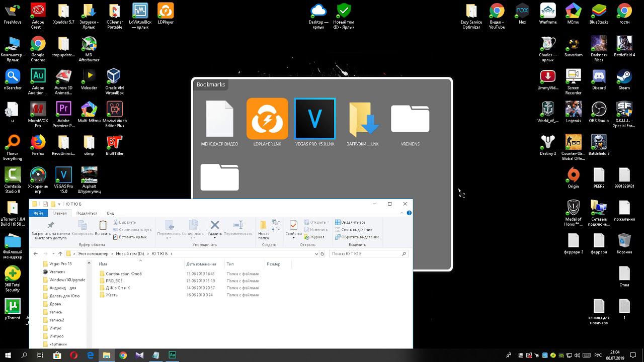The image size is (644, 362).
Task: Expand address bar history dropdown
Action: coord(316,254)
